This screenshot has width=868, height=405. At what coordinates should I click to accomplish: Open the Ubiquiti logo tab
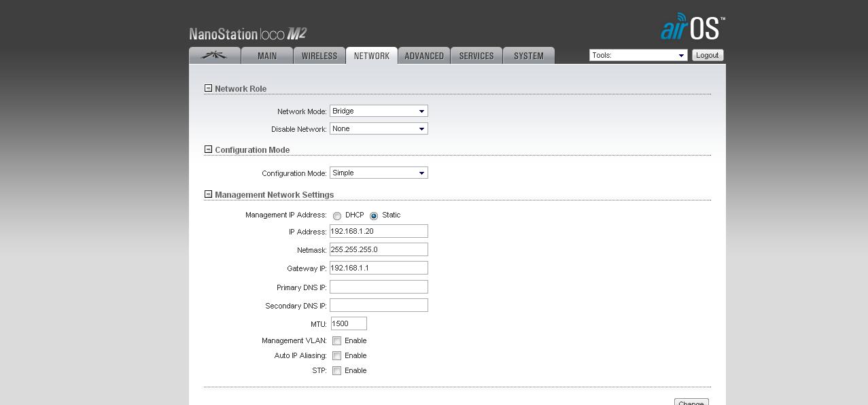[x=215, y=56]
